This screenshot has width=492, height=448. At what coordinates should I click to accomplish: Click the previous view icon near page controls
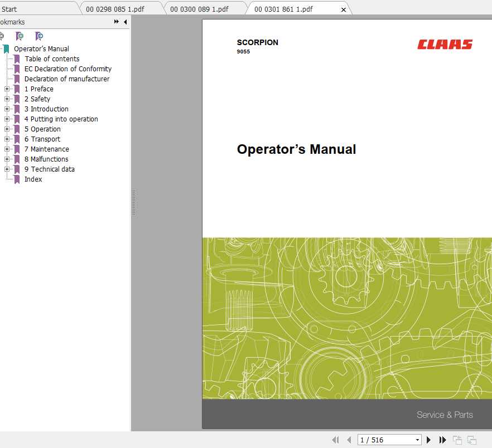tap(457, 440)
